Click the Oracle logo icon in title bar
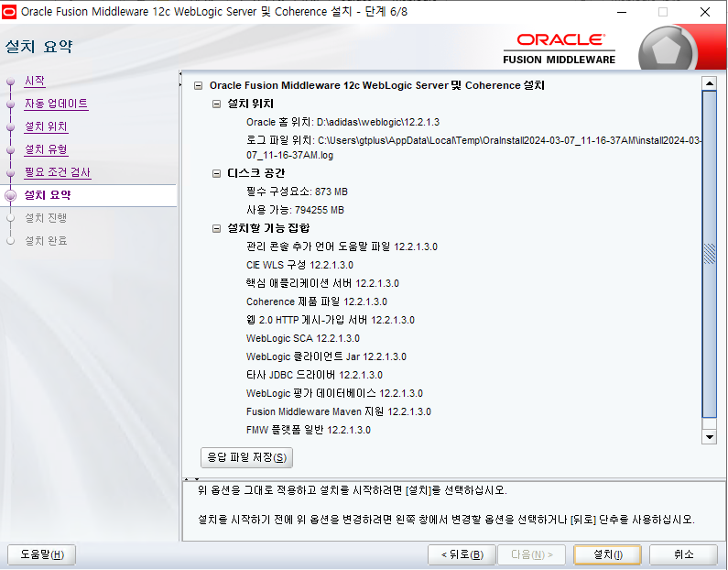 click(9, 12)
